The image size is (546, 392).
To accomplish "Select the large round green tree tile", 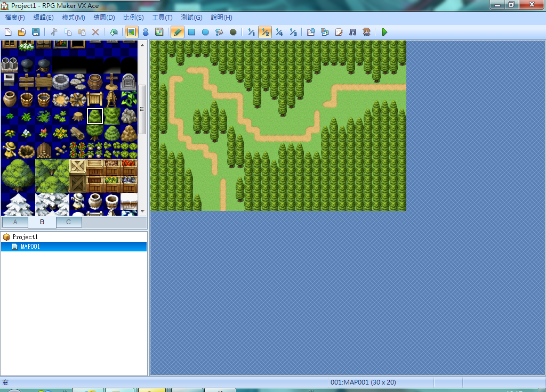I will click(x=18, y=176).
